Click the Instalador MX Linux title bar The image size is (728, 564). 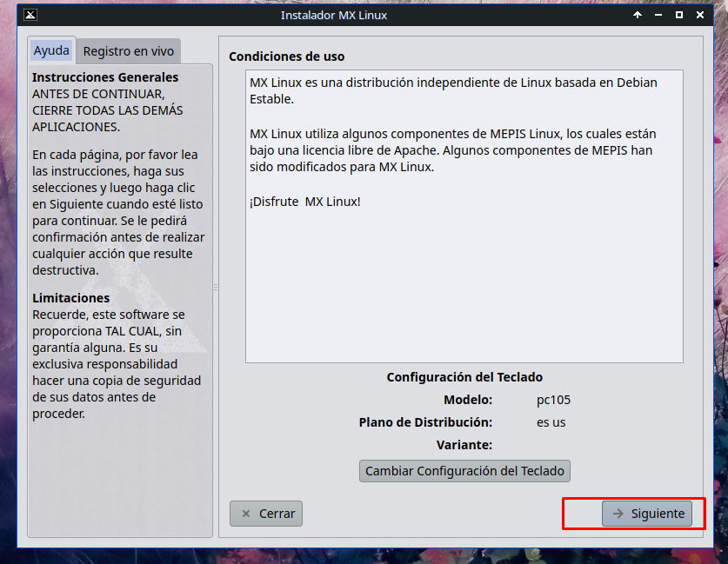(334, 15)
